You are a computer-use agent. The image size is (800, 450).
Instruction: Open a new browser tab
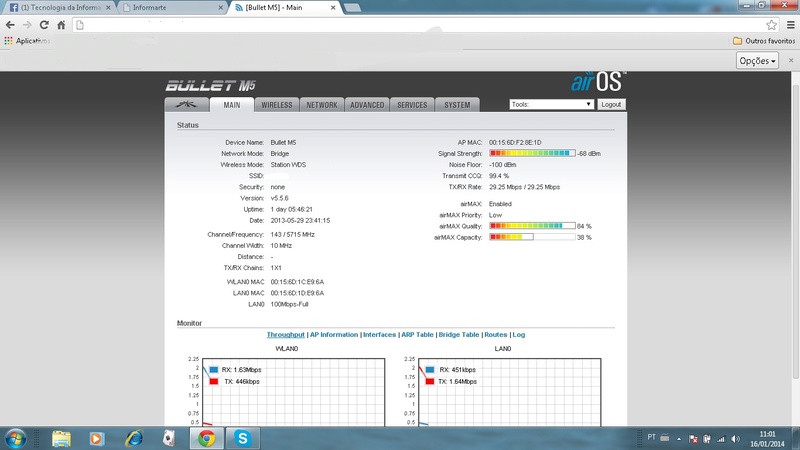[353, 8]
